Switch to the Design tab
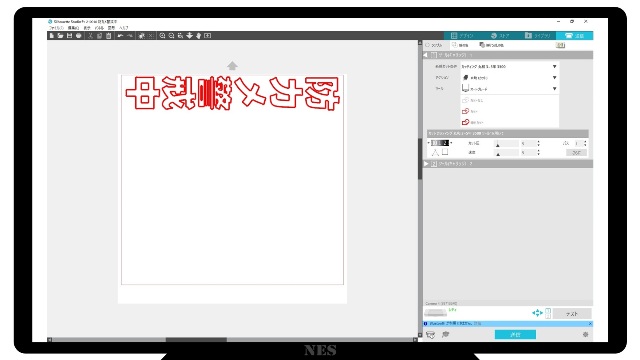Image resolution: width=640 pixels, height=360 pixels. pos(462,36)
